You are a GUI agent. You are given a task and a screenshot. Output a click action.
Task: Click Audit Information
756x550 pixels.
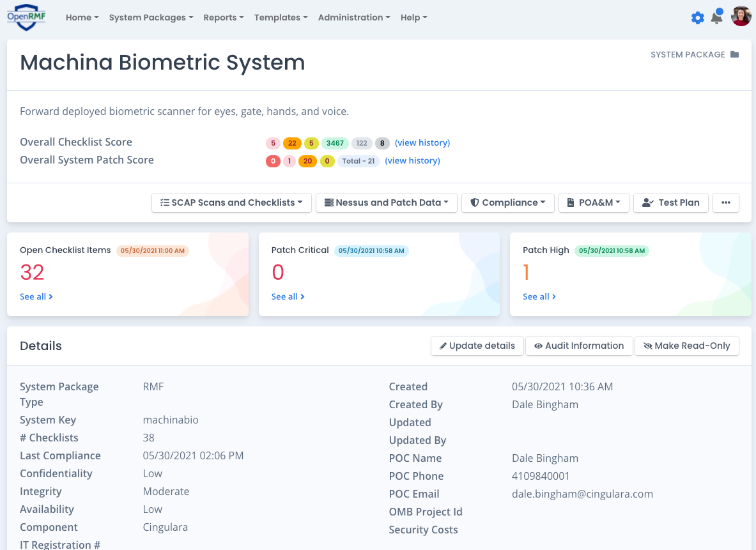coord(579,346)
